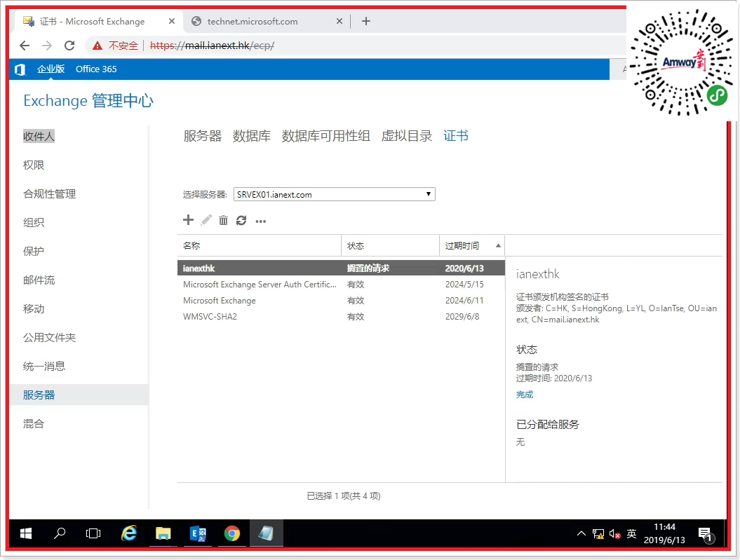Open 组织 in the left navigation
The width and height of the screenshot is (740, 560).
click(x=34, y=222)
